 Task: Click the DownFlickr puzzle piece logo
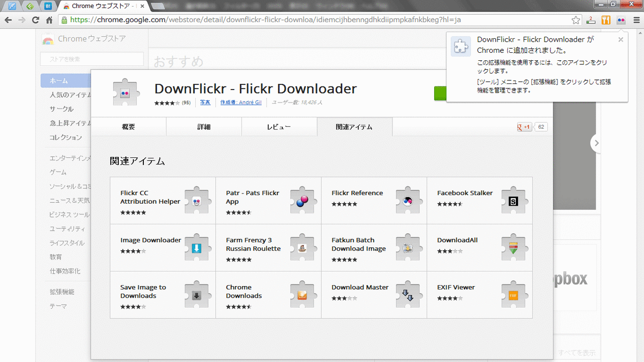point(125,93)
